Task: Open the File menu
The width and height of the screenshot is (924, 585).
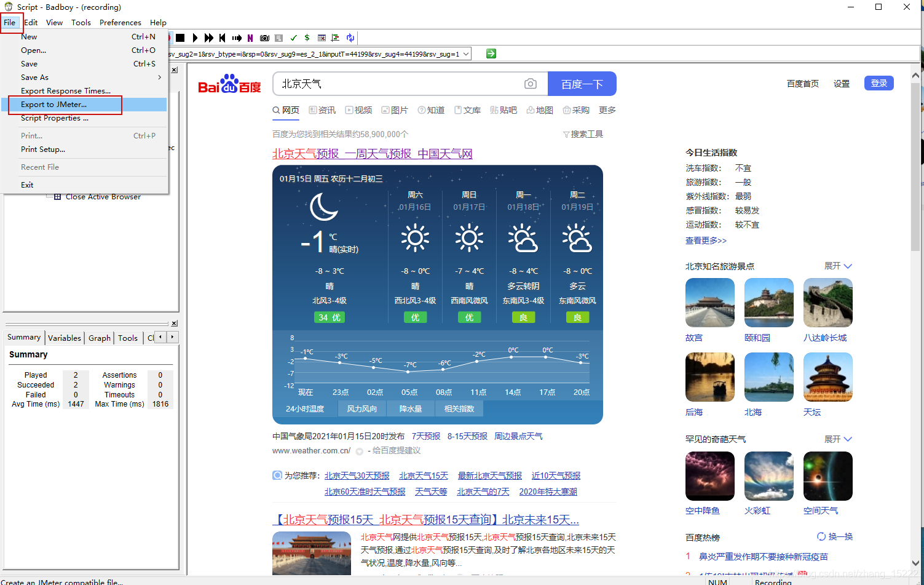Action: point(10,22)
